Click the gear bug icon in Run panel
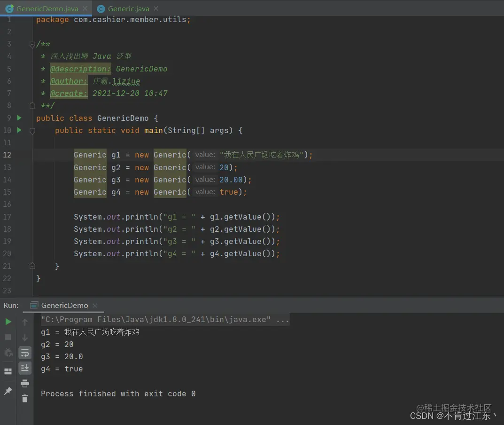504x425 pixels. [8, 353]
